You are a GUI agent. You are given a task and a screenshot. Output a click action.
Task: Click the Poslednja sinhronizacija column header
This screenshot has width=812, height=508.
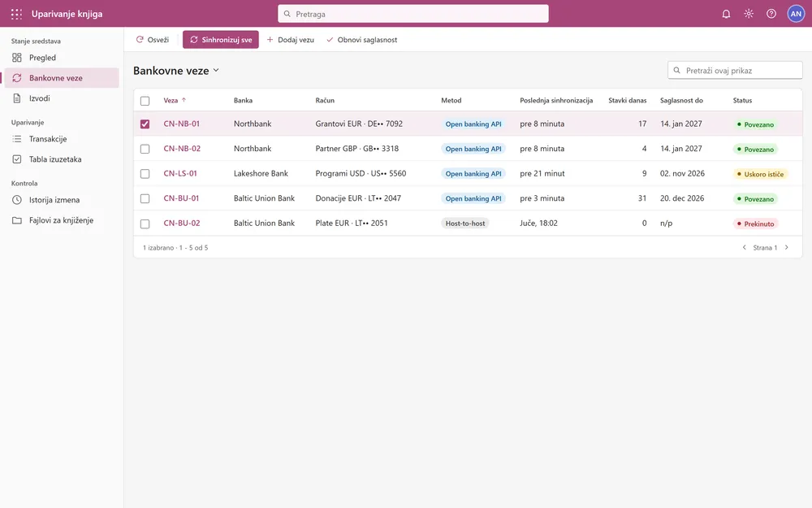coord(556,100)
